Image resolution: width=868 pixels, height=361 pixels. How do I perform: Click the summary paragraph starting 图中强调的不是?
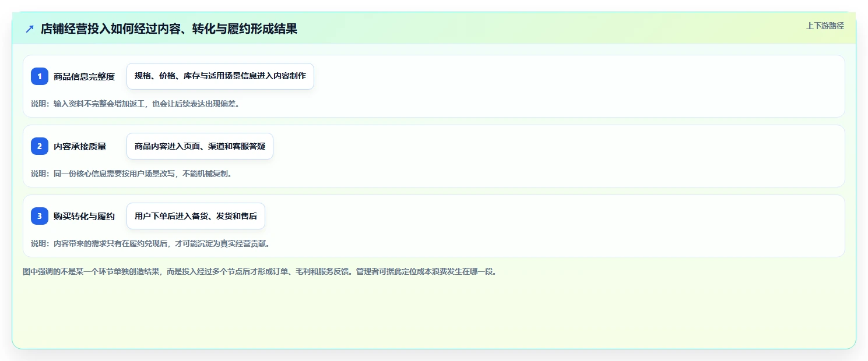point(260,271)
